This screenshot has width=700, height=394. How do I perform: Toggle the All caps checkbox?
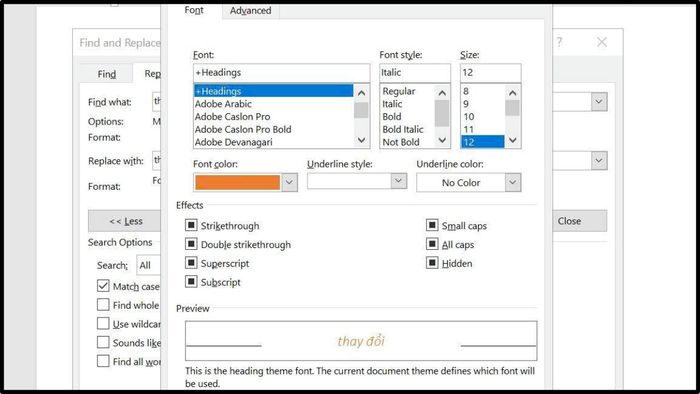coord(432,244)
